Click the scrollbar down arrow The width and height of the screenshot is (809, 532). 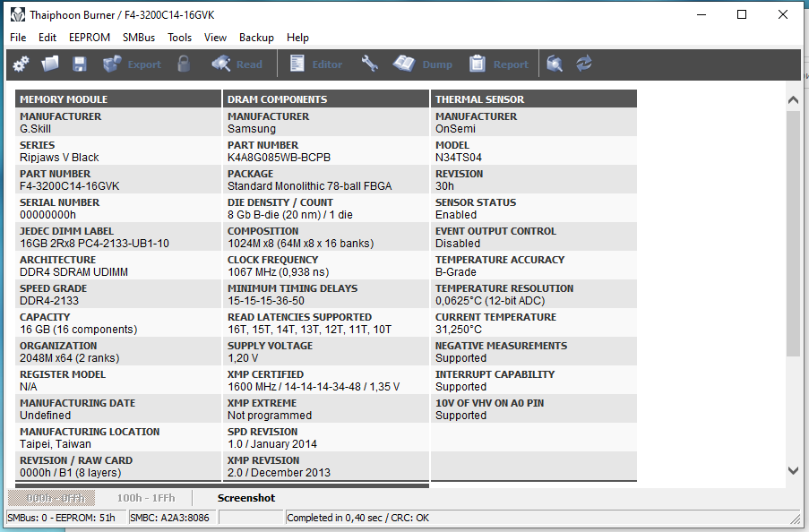coord(793,470)
